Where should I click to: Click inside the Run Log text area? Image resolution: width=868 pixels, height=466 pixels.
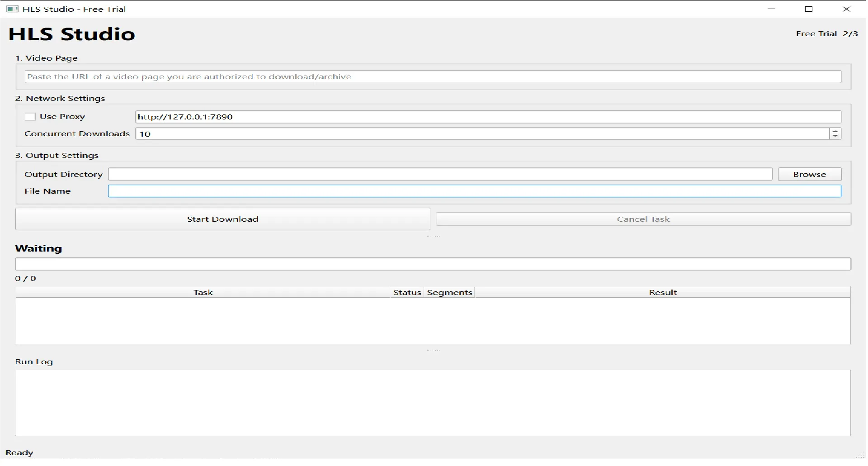pos(433,403)
